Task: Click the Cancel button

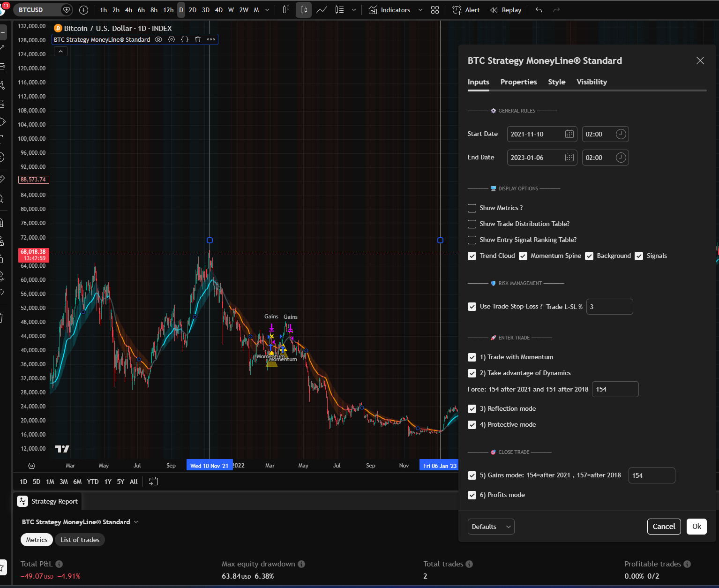Action: (x=664, y=527)
